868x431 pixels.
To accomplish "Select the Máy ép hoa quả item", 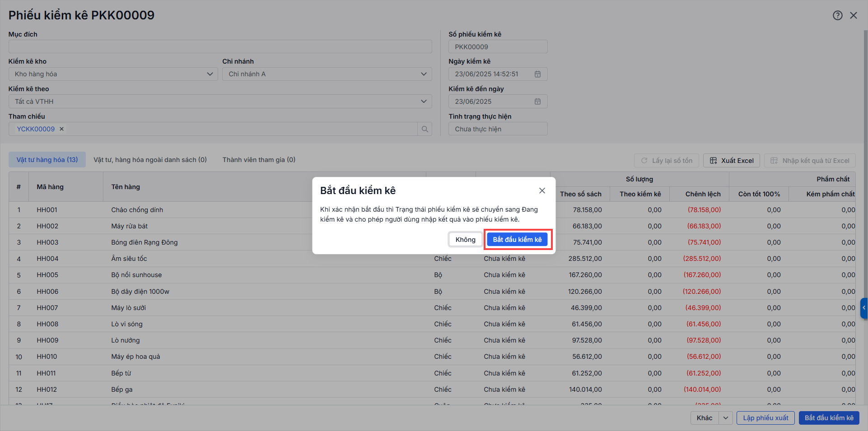I will click(x=135, y=357).
